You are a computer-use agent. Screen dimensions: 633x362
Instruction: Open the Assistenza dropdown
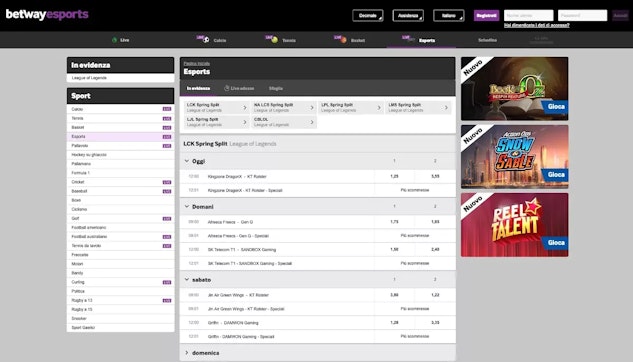pyautogui.click(x=408, y=15)
